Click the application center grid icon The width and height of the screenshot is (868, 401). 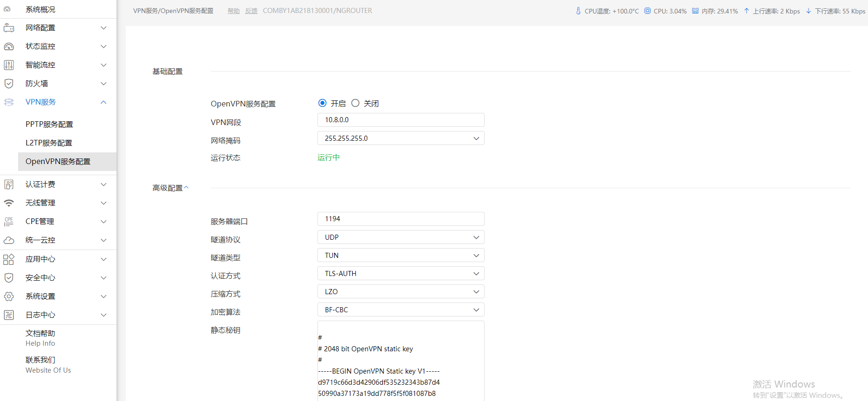9,259
